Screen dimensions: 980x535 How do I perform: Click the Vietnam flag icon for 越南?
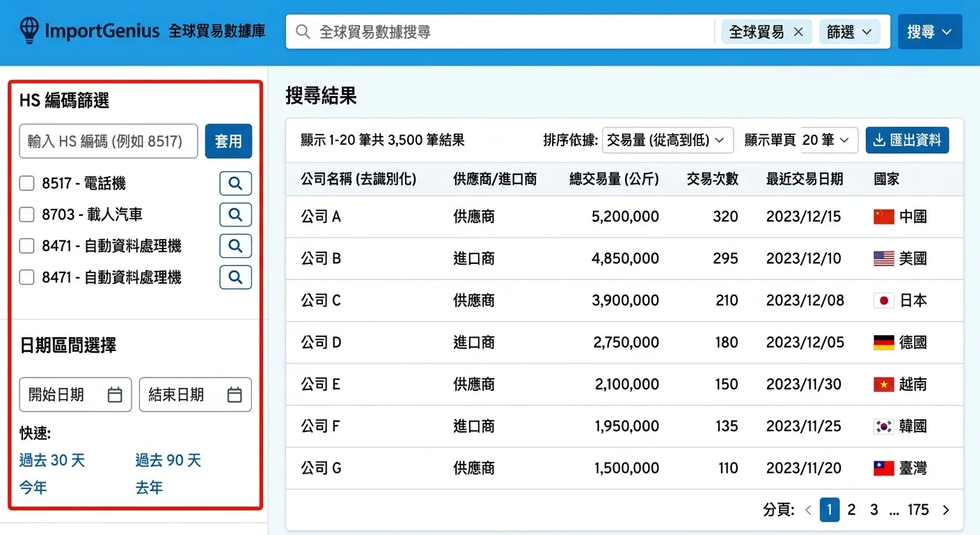pos(883,384)
